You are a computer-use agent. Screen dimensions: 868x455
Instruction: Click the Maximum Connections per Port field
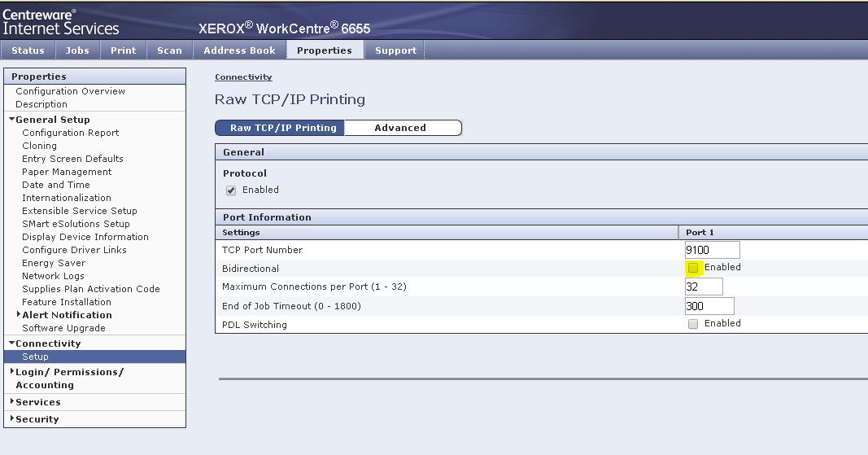click(704, 287)
